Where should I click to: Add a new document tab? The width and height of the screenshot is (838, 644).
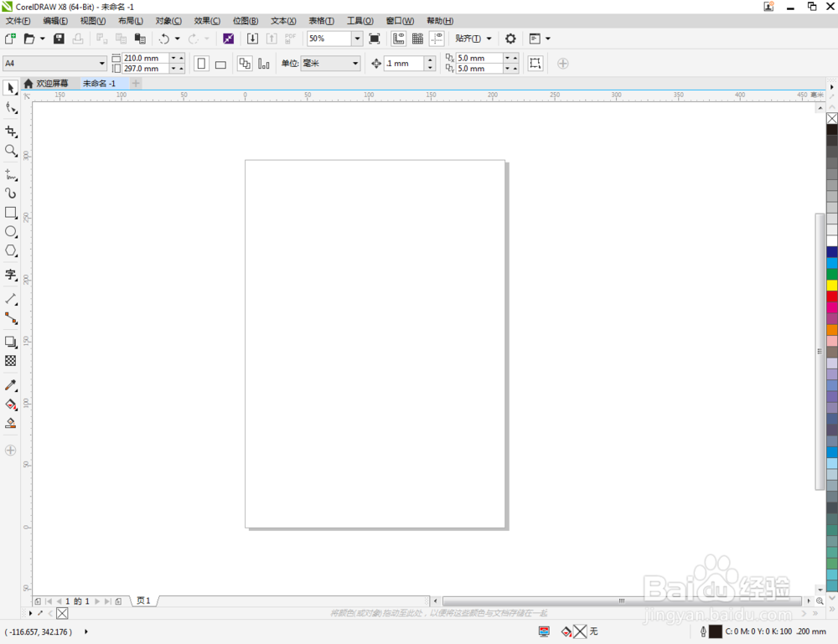[x=136, y=83]
